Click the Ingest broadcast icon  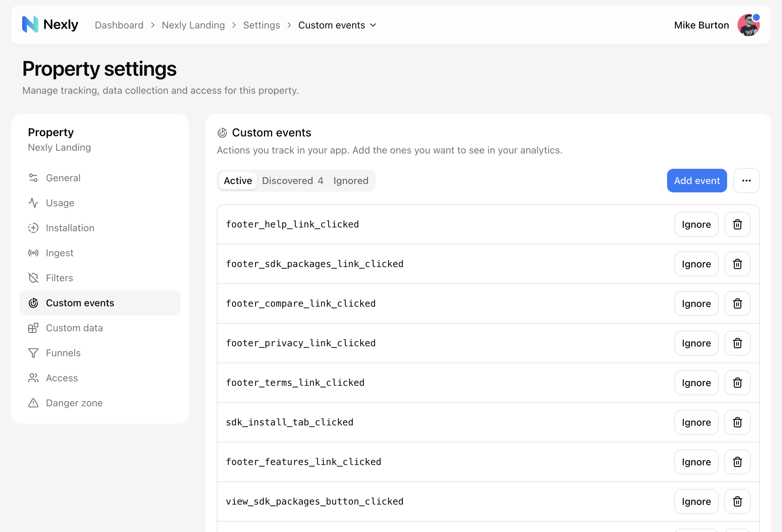tap(33, 253)
